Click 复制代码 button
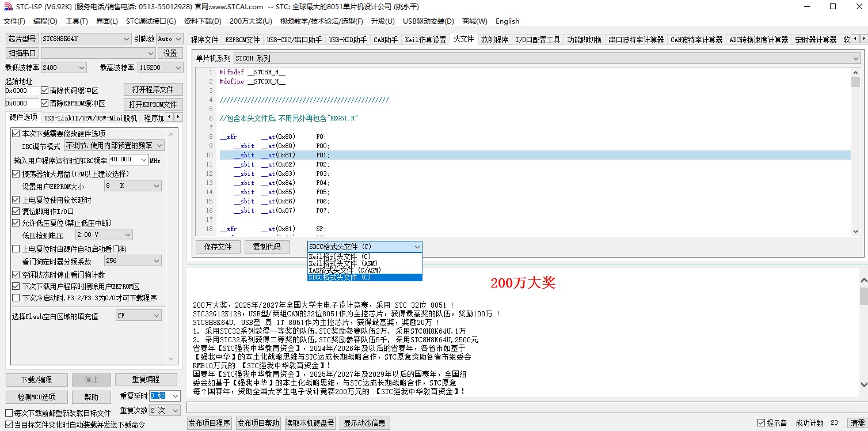The image size is (868, 431). (x=267, y=247)
